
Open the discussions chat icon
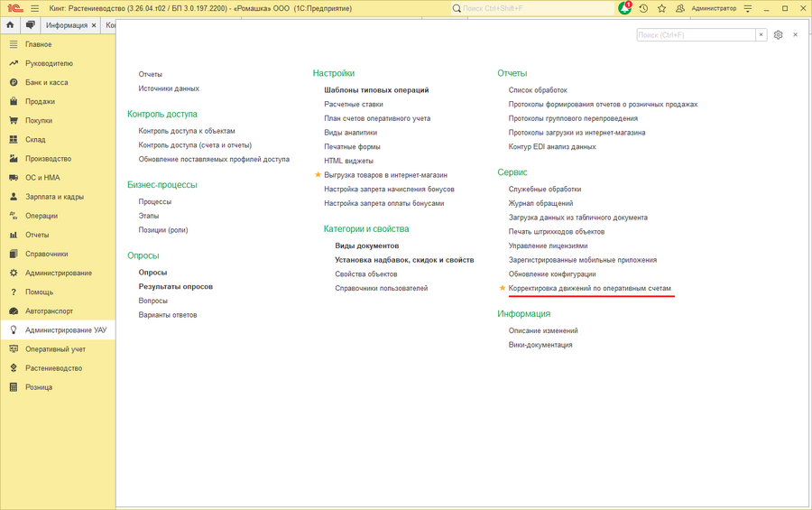click(31, 25)
